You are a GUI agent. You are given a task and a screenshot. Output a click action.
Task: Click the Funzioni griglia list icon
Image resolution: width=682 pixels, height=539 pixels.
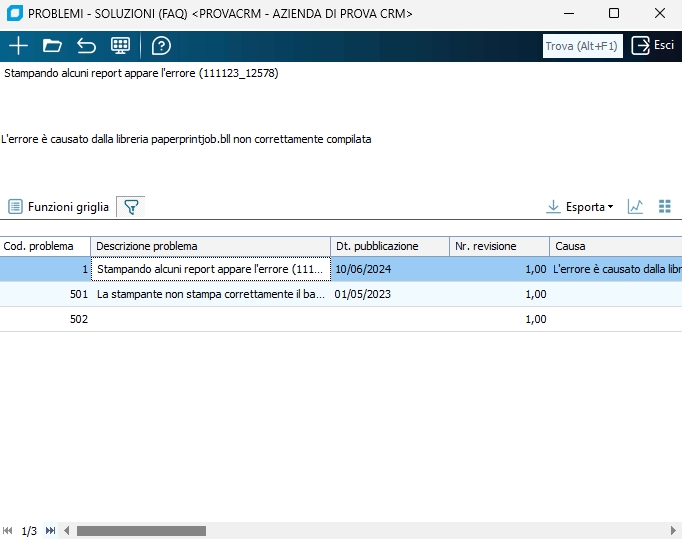point(15,206)
